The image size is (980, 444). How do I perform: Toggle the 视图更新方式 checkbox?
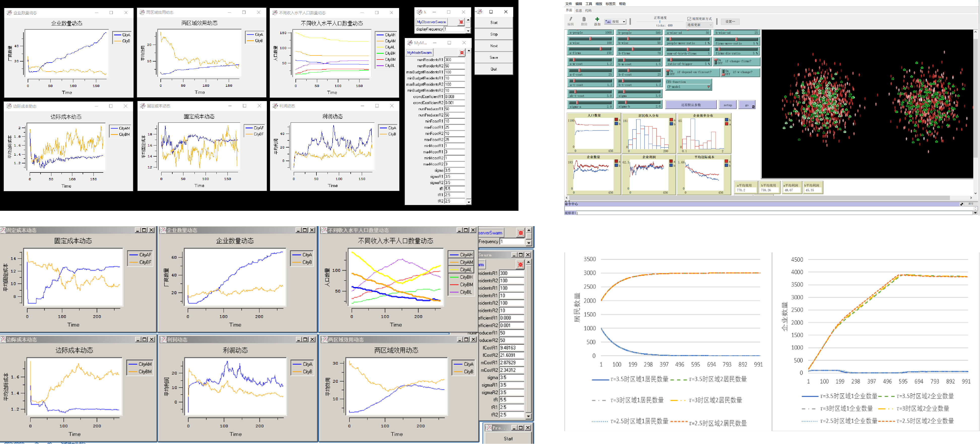pyautogui.click(x=689, y=19)
